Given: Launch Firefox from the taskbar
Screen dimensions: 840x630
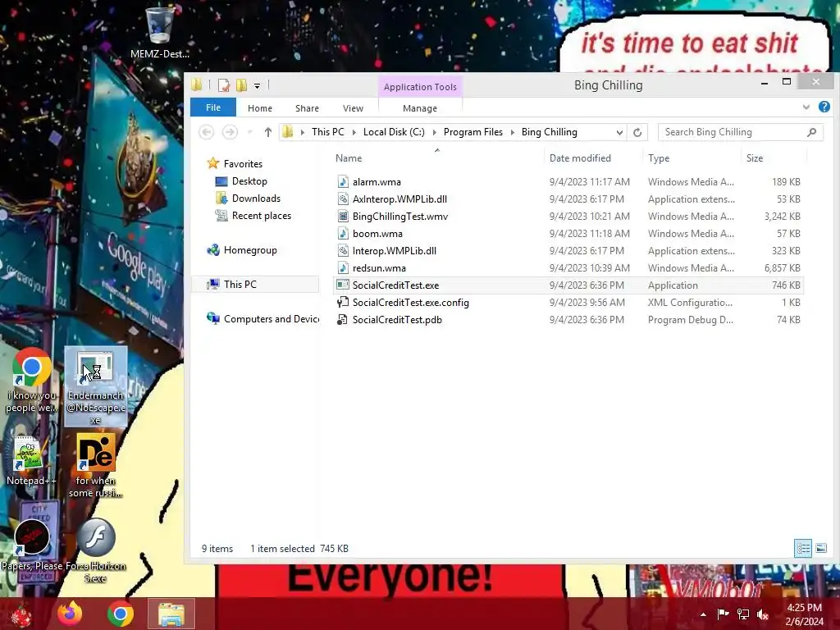Looking at the screenshot, I should pyautogui.click(x=71, y=614).
